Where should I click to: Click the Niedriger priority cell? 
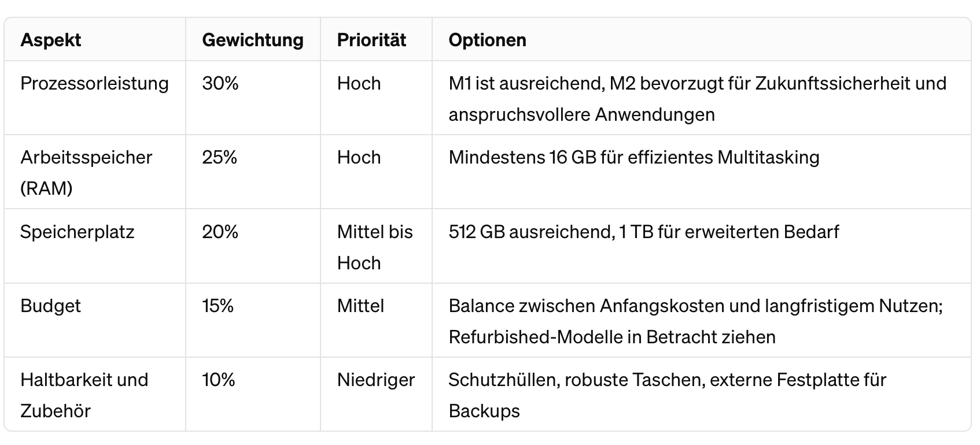[x=376, y=380]
